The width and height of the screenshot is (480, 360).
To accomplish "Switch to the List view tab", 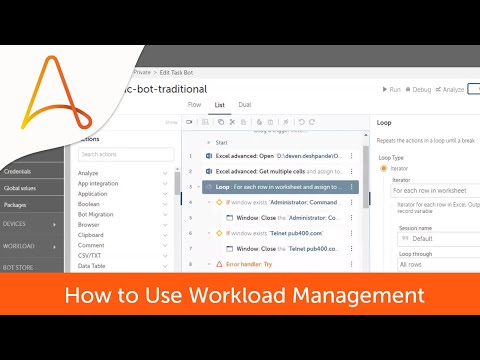I will tap(219, 105).
